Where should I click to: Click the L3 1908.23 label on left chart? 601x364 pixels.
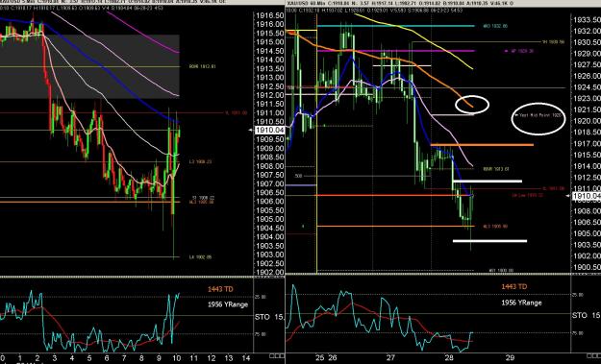point(200,162)
